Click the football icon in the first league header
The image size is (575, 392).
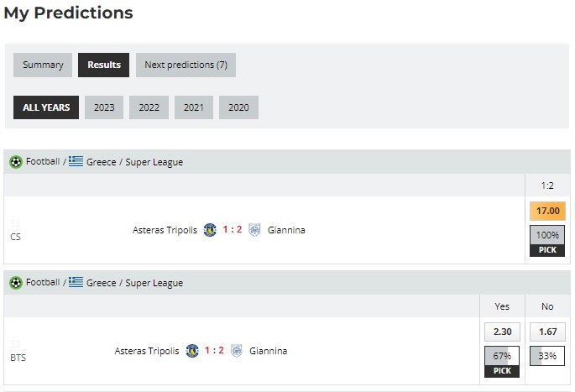click(x=16, y=162)
